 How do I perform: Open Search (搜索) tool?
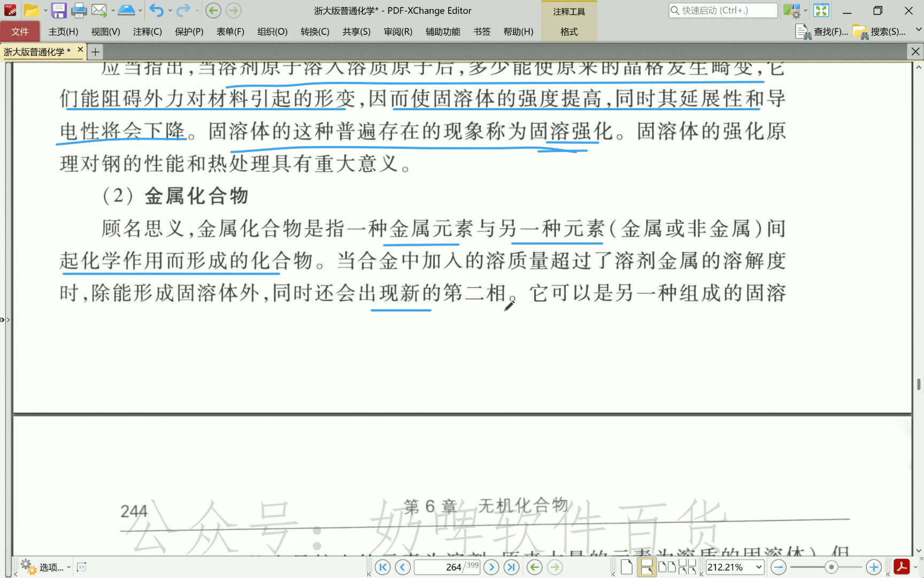click(x=880, y=32)
